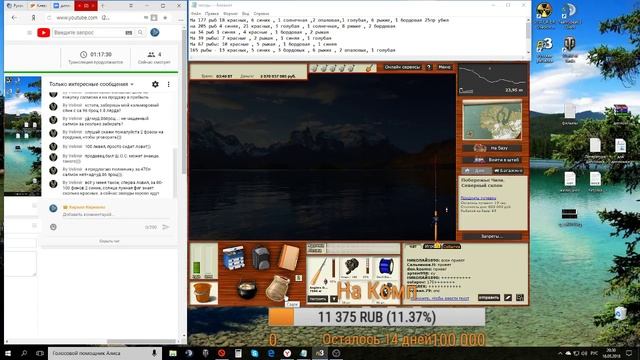
Task: Click the Notepad vertical scrollbar
Action: (528, 36)
